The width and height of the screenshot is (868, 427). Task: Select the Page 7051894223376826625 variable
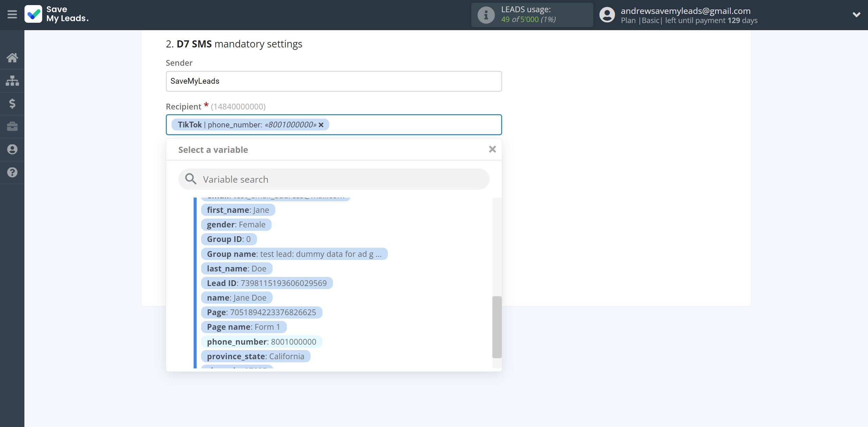click(x=261, y=312)
